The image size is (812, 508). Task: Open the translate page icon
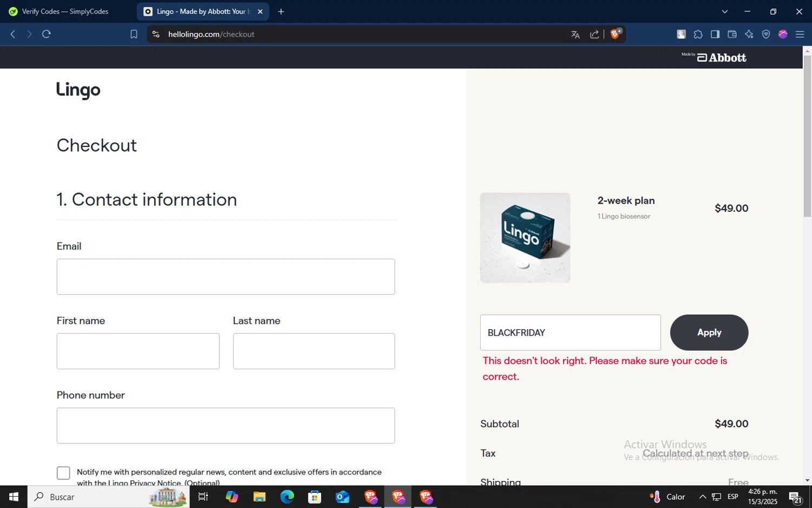click(575, 35)
